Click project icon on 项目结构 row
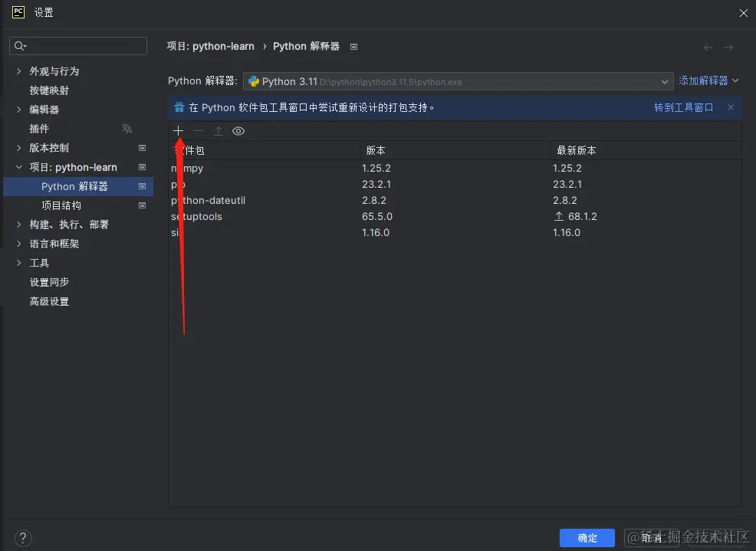The width and height of the screenshot is (756, 551). [143, 205]
